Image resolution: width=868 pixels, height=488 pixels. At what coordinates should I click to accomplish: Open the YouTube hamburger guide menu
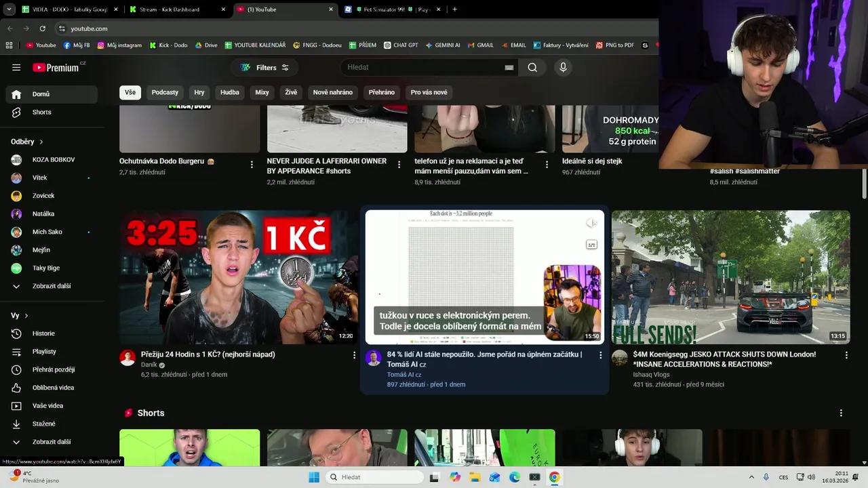(16, 68)
